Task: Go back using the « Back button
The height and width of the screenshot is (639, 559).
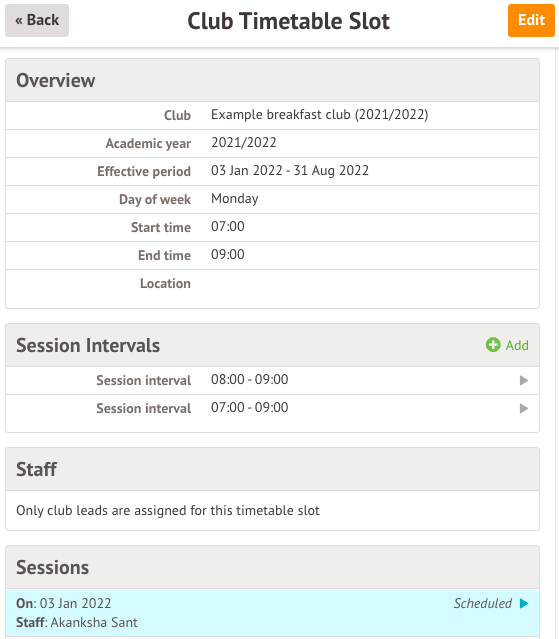Action: tap(37, 20)
